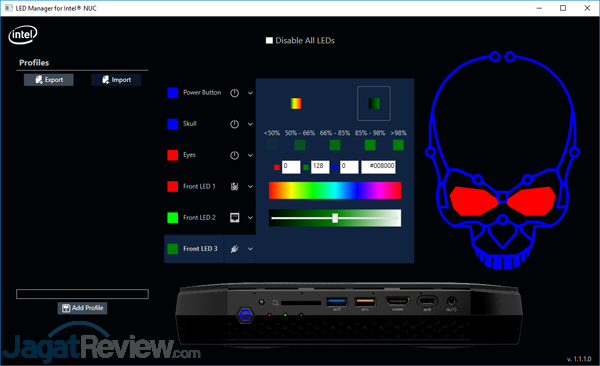Click the Eyes row's power-state icon
This screenshot has width=600, height=366.
click(235, 155)
